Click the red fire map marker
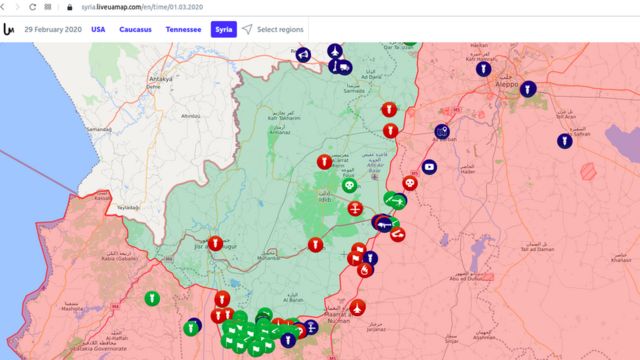 point(365,270)
